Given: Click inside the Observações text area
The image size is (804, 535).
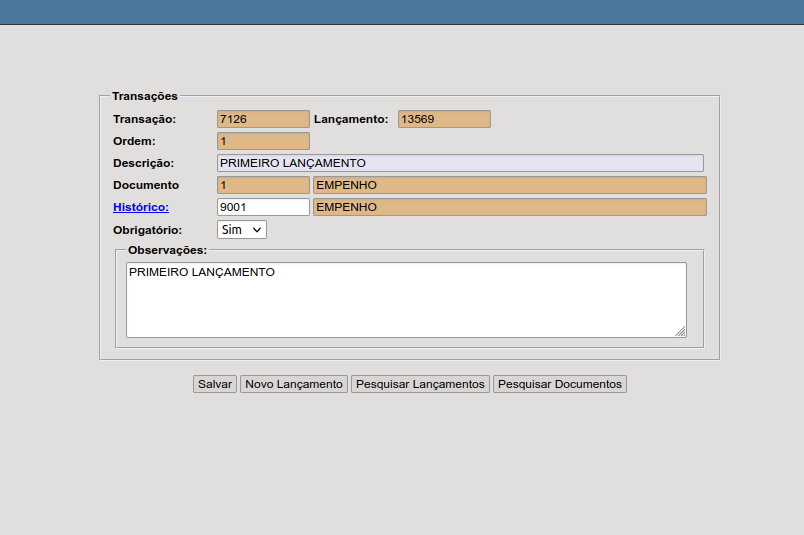Looking at the screenshot, I should point(405,300).
